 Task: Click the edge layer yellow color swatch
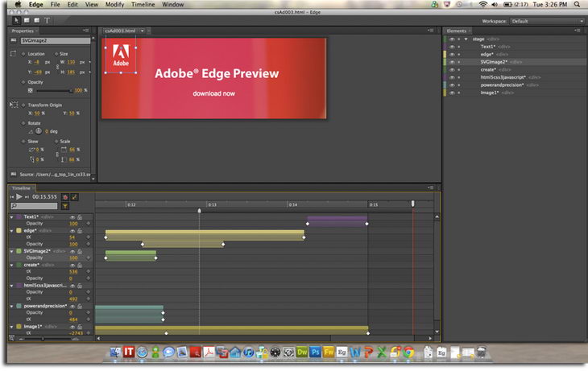(x=19, y=231)
